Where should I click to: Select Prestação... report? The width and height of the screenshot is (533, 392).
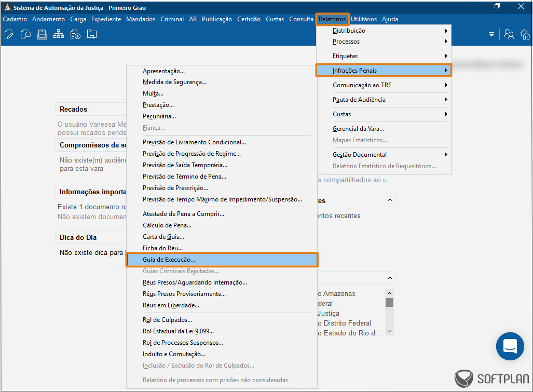(222, 105)
